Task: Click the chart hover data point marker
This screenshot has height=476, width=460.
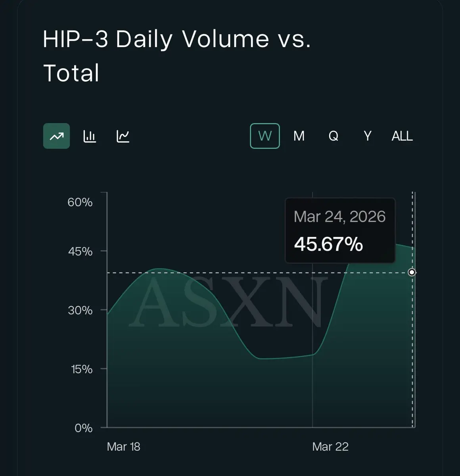Action: click(412, 272)
